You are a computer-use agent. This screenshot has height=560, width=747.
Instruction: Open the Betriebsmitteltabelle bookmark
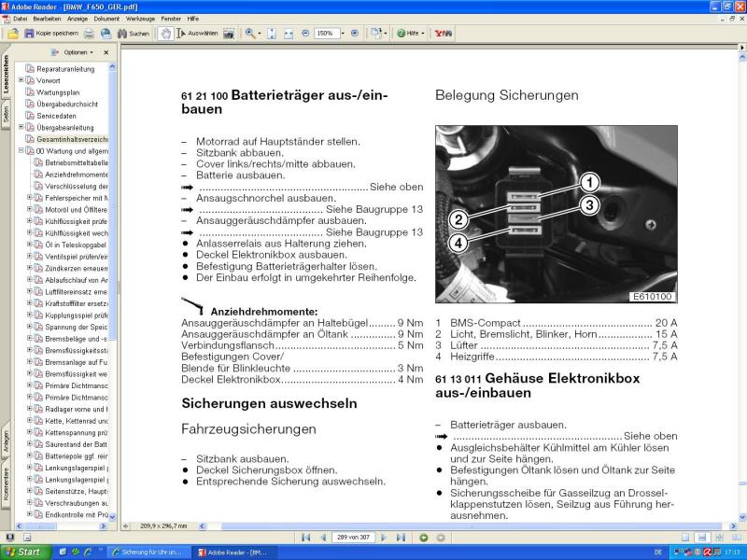click(x=77, y=162)
